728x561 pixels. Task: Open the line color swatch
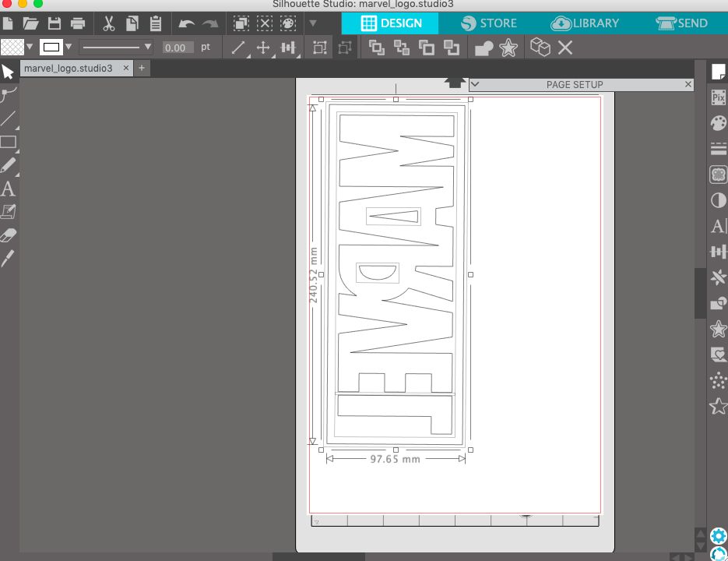pyautogui.click(x=51, y=47)
